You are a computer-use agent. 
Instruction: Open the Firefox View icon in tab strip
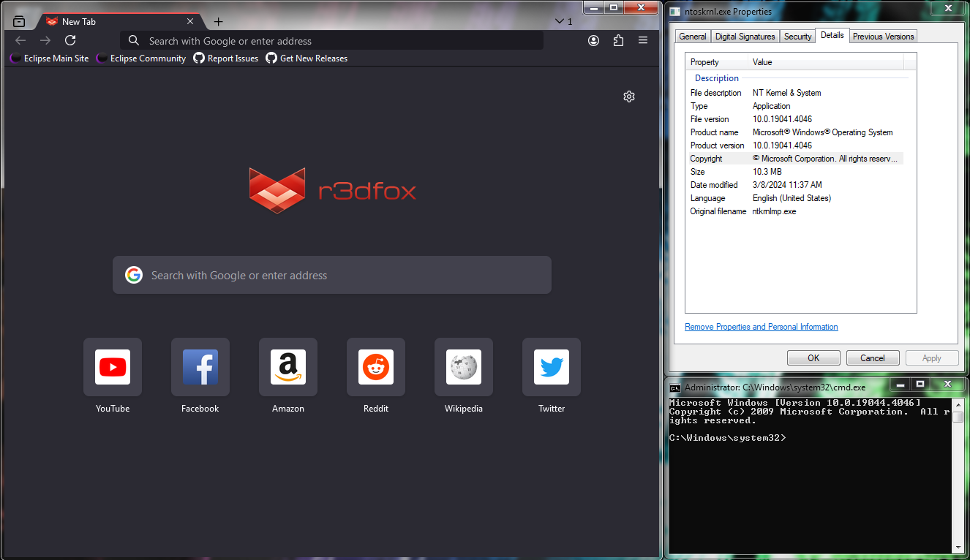pyautogui.click(x=19, y=22)
